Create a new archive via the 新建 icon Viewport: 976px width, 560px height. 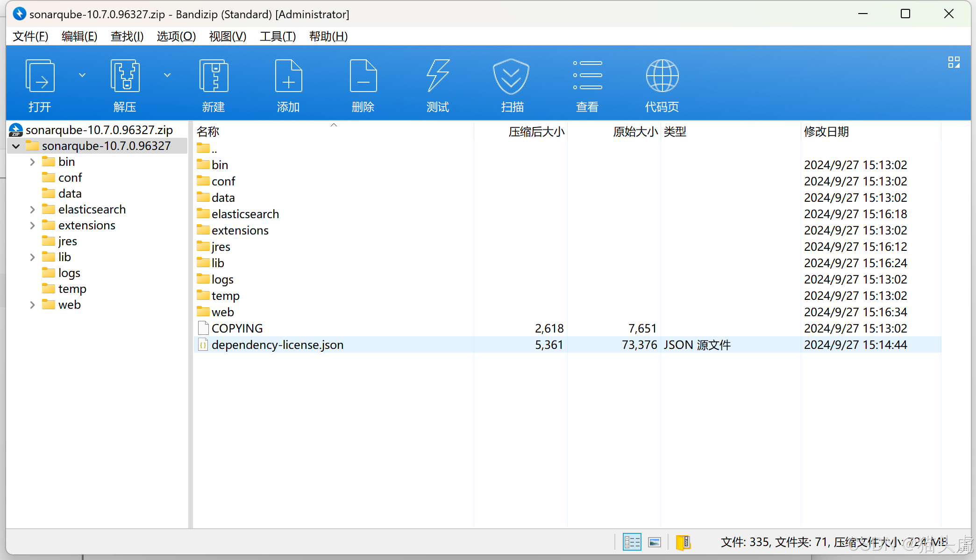(x=213, y=84)
